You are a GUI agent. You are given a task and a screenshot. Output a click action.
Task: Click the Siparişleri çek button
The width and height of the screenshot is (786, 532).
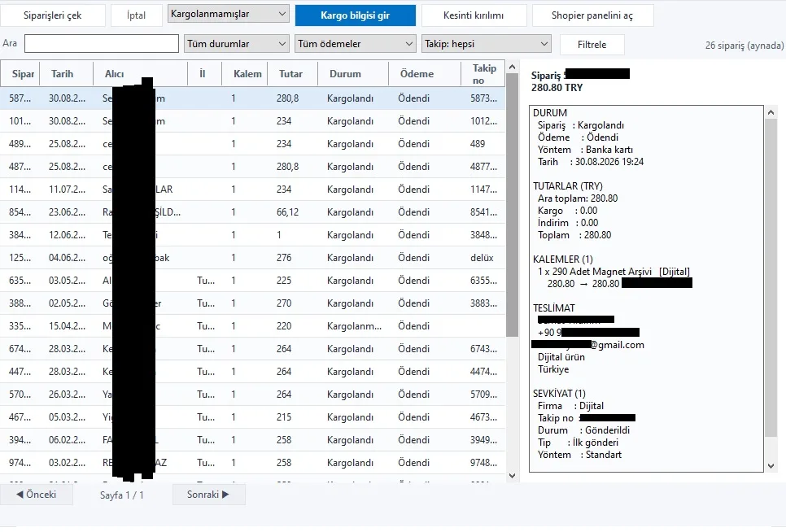coord(53,15)
